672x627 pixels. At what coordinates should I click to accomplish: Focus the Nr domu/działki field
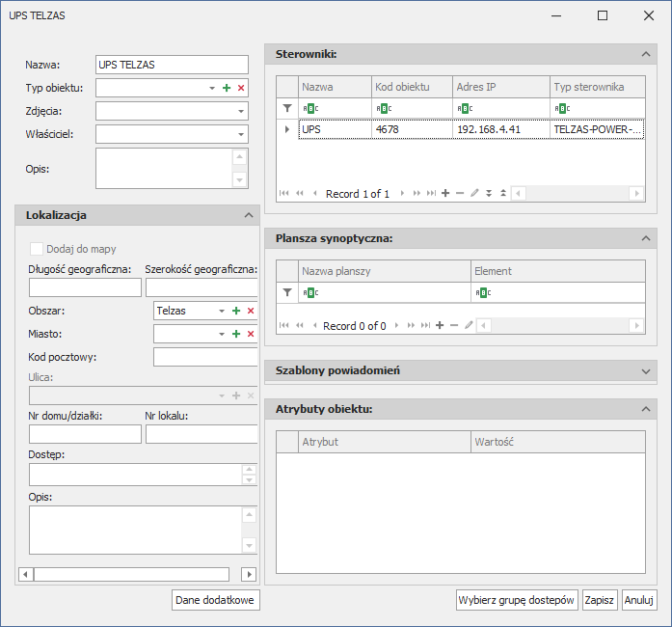point(85,434)
